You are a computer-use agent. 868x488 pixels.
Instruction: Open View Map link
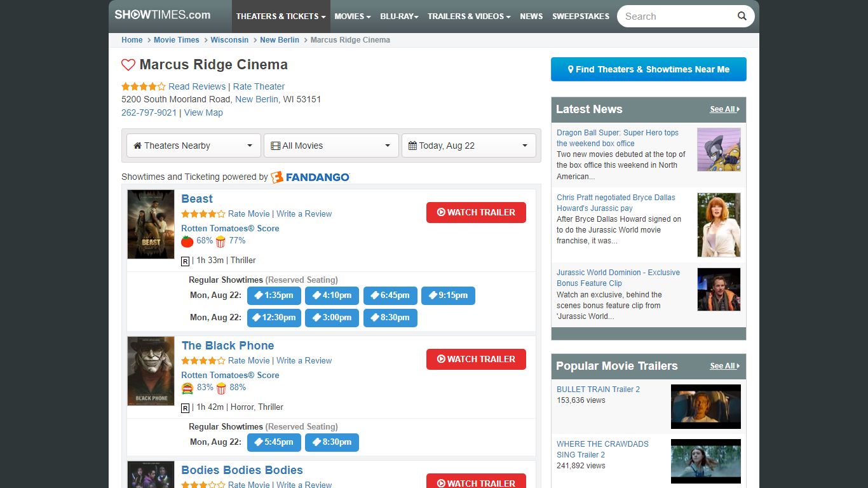[203, 112]
